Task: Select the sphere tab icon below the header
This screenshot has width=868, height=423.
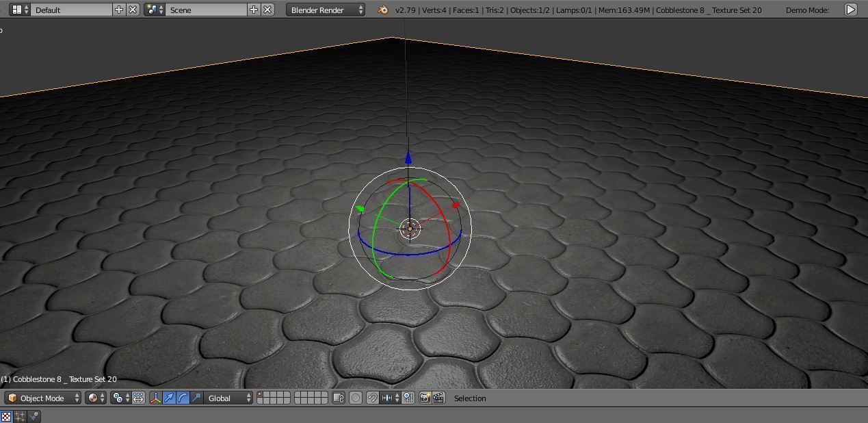Action: (34, 415)
